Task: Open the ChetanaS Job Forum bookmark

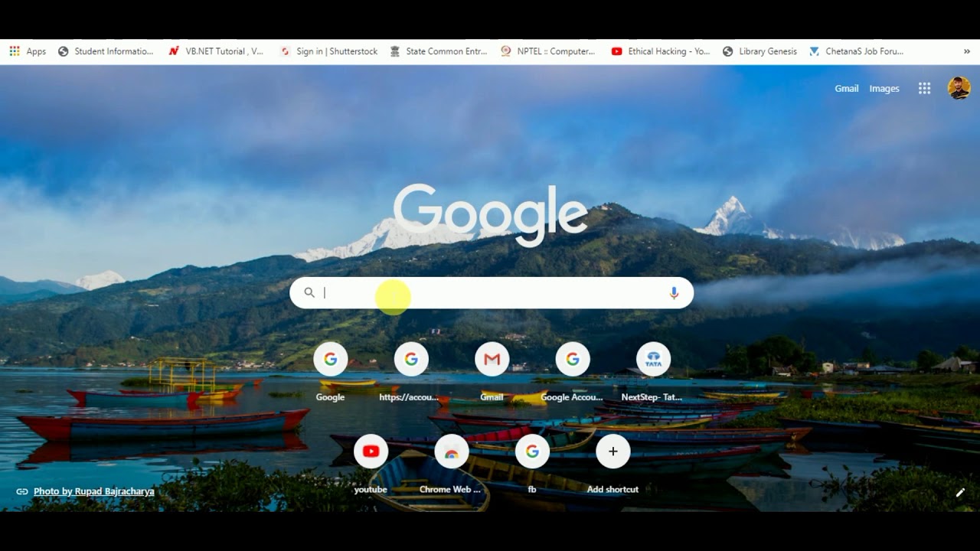Action: (857, 51)
